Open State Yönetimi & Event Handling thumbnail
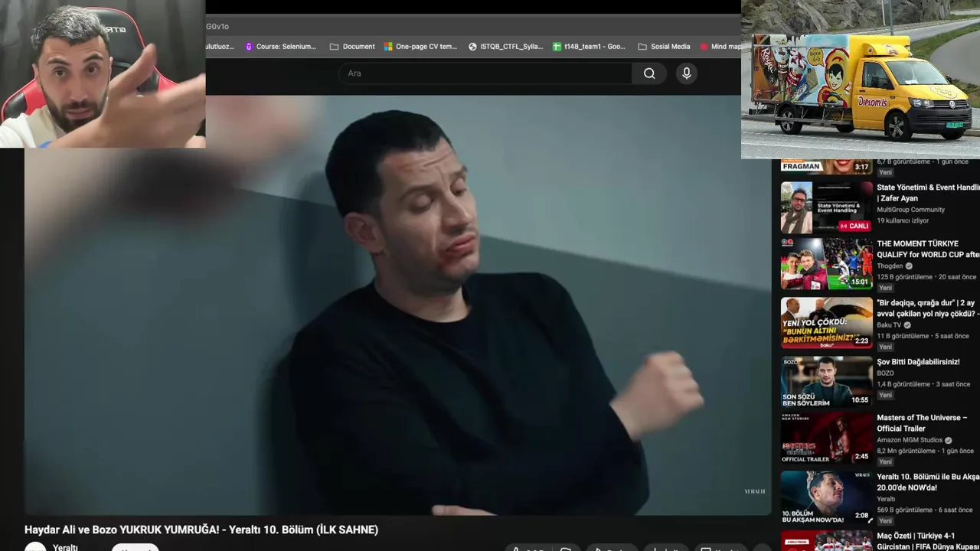 [827, 207]
